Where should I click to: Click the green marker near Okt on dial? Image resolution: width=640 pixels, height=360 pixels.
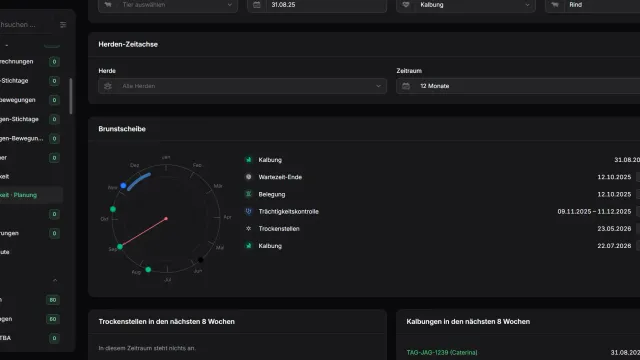[113, 209]
